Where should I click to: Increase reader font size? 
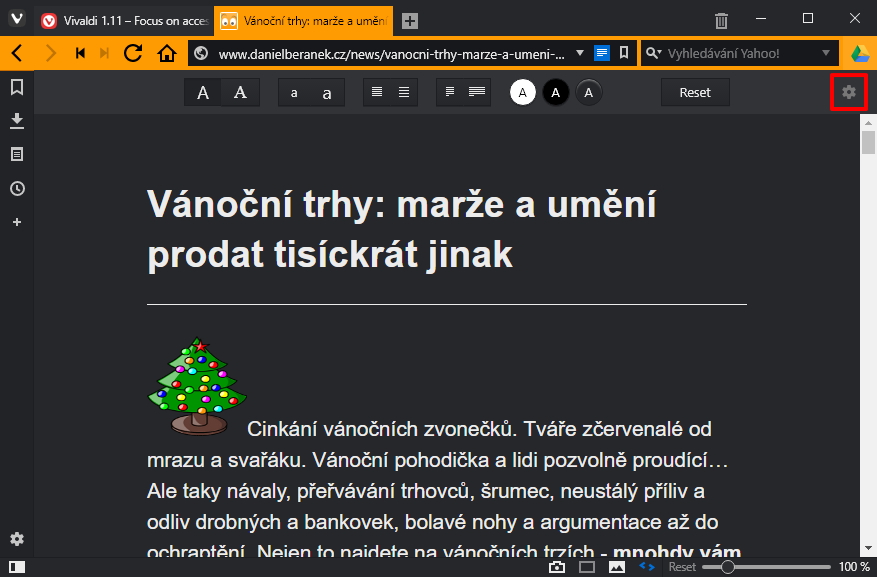[327, 93]
